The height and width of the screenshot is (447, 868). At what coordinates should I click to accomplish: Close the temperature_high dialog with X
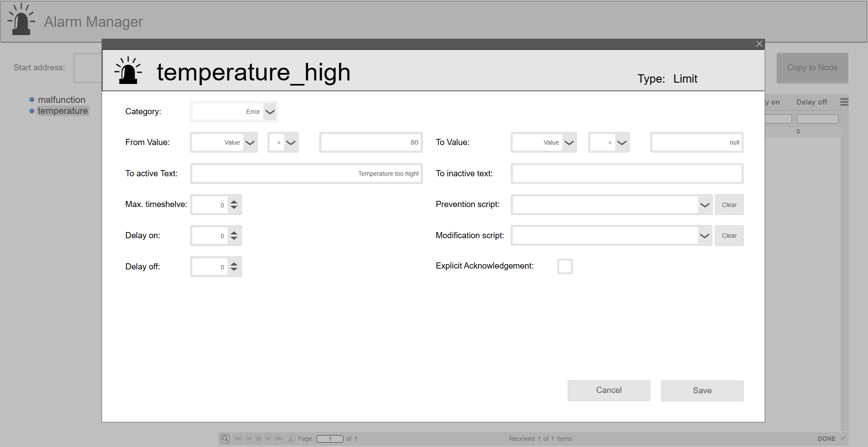point(759,44)
